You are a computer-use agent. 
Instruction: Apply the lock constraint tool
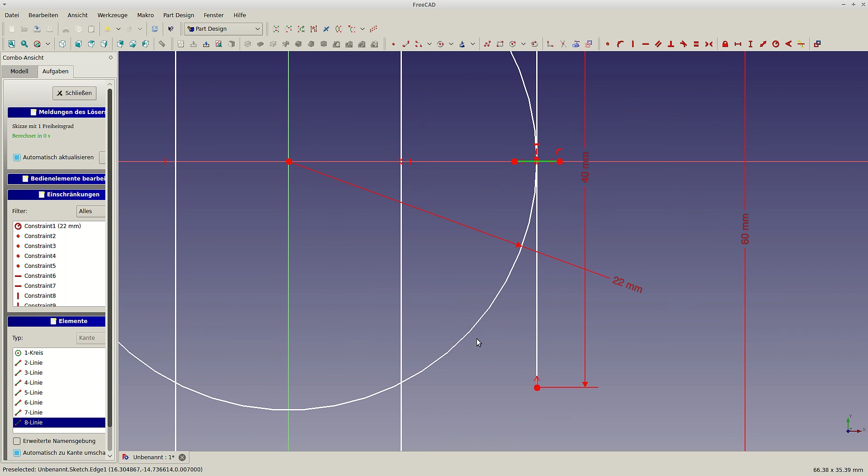coord(725,44)
